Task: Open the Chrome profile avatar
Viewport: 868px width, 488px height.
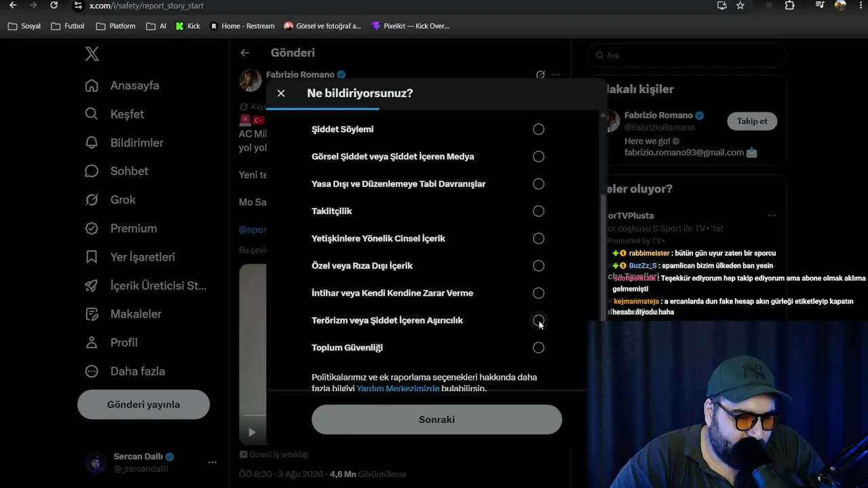Action: tap(840, 5)
